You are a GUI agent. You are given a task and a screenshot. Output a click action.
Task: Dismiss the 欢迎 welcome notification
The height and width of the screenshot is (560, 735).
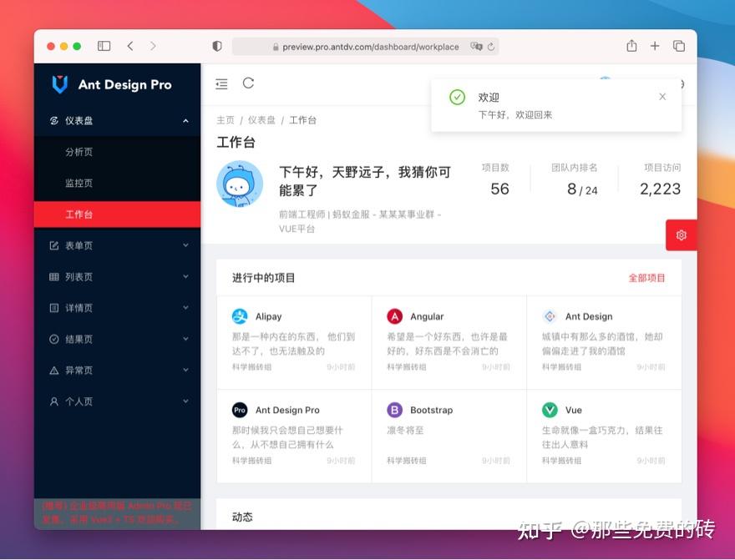[662, 97]
